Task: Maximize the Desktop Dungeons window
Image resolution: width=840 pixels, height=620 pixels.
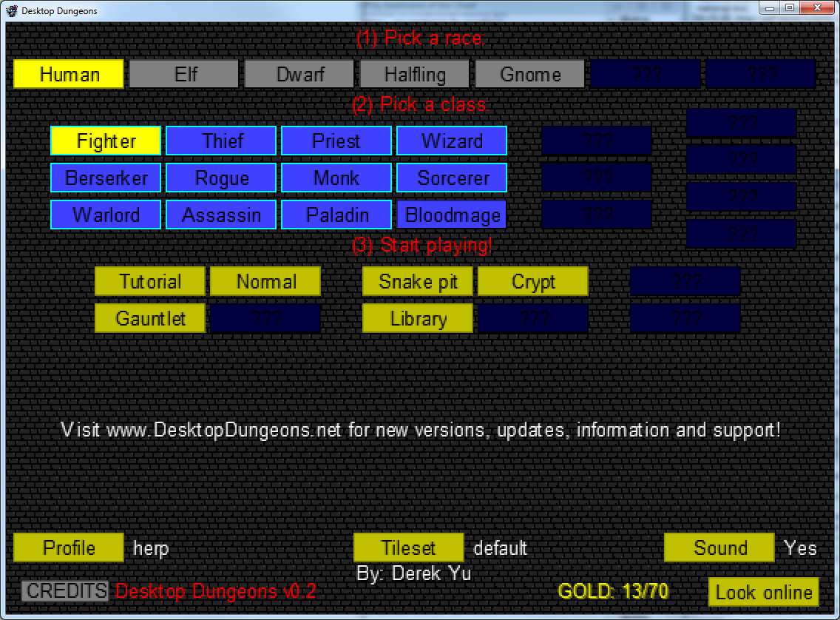Action: pos(790,8)
